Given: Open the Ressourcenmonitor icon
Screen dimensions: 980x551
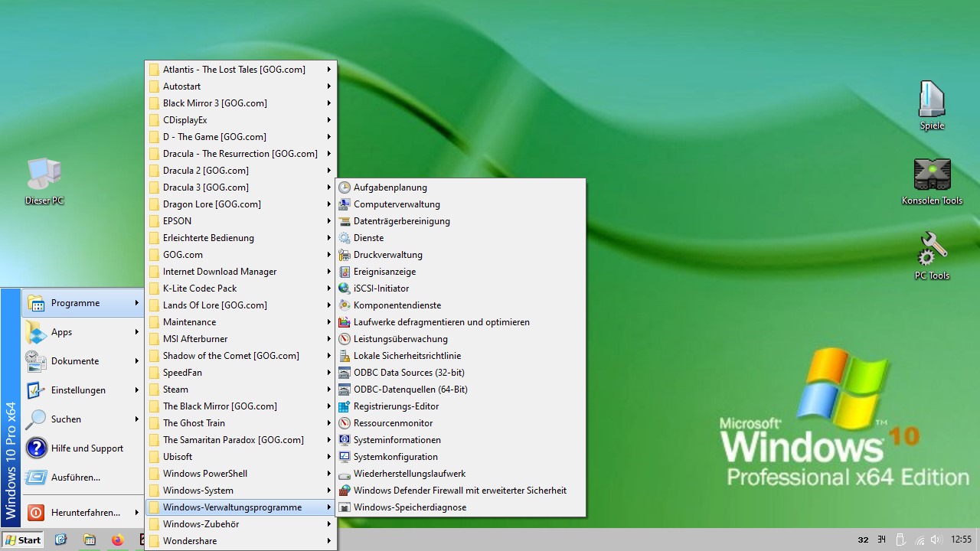Looking at the screenshot, I should (345, 423).
